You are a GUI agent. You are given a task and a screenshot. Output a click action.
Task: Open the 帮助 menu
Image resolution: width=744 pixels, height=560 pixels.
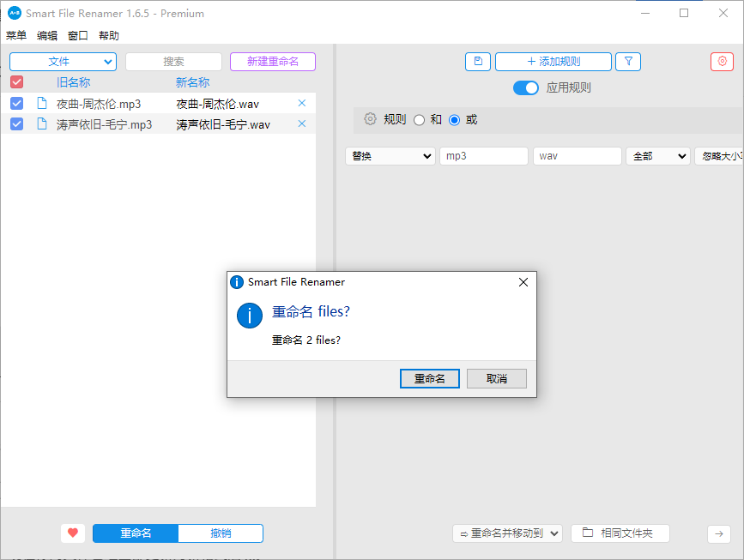(109, 35)
